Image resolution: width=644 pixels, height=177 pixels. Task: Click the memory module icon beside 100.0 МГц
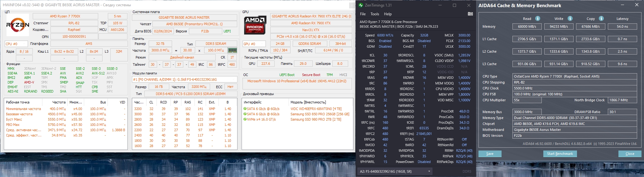click(232, 50)
